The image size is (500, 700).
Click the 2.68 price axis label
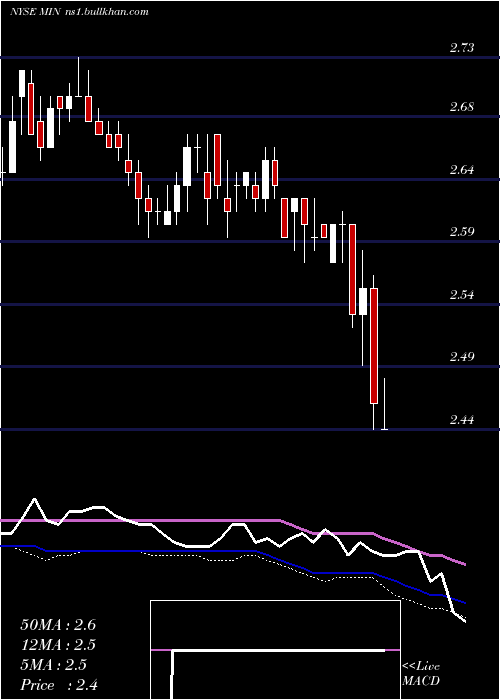coord(462,107)
